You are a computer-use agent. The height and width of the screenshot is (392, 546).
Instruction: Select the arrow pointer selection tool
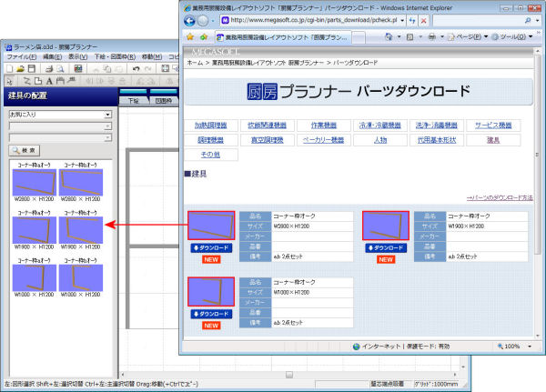click(x=7, y=81)
